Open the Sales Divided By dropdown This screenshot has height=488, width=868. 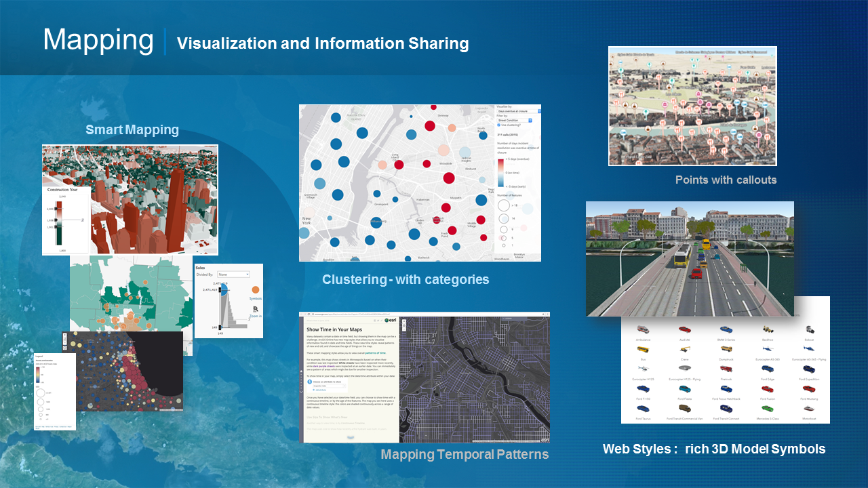(233, 274)
